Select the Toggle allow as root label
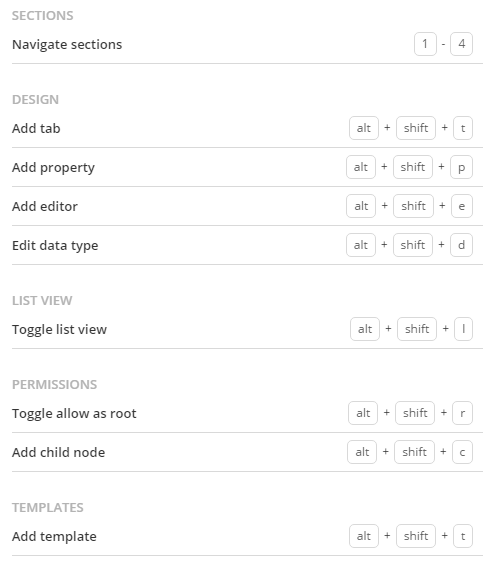Screen dimensions: 493x572 (74, 414)
